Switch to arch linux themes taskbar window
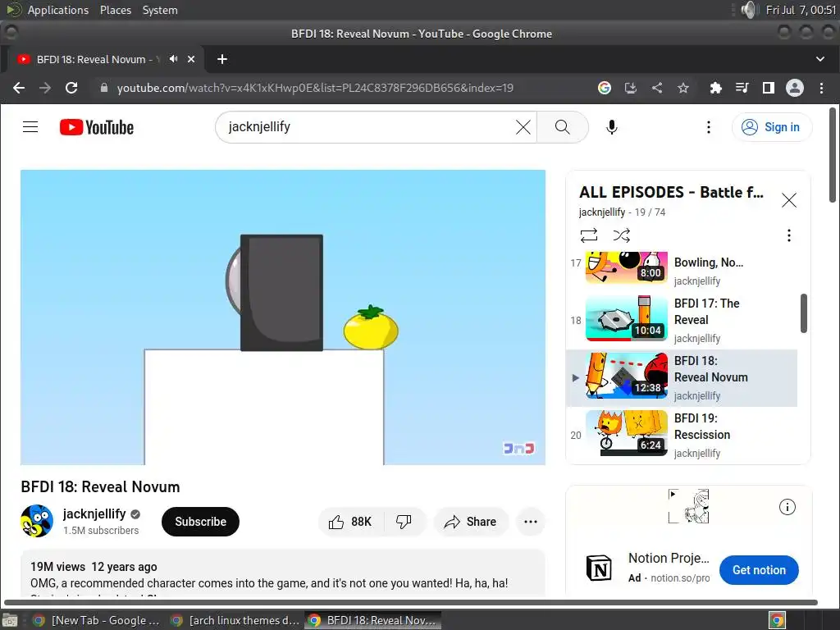The height and width of the screenshot is (630, 840). click(x=234, y=620)
